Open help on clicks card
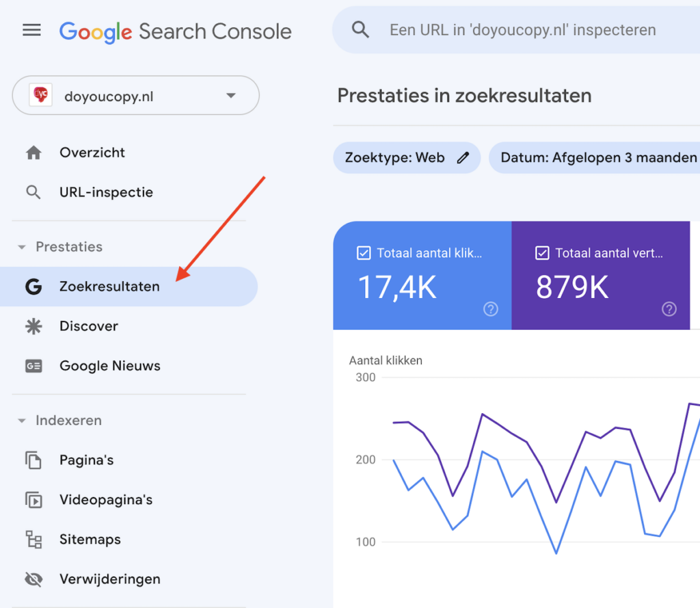The width and height of the screenshot is (700, 608). (x=491, y=309)
